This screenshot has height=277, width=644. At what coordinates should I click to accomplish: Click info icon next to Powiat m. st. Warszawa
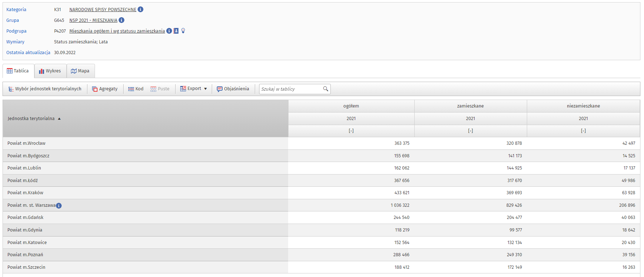point(59,206)
